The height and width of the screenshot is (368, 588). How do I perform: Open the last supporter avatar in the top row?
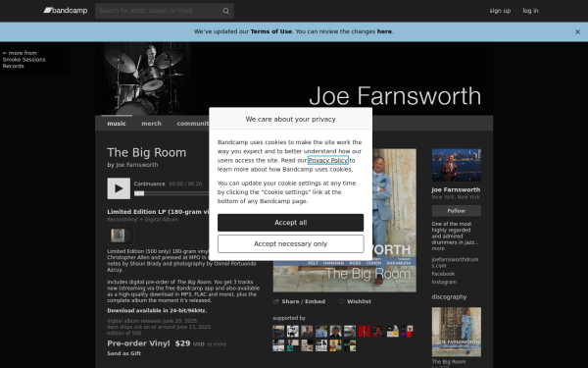point(407,332)
